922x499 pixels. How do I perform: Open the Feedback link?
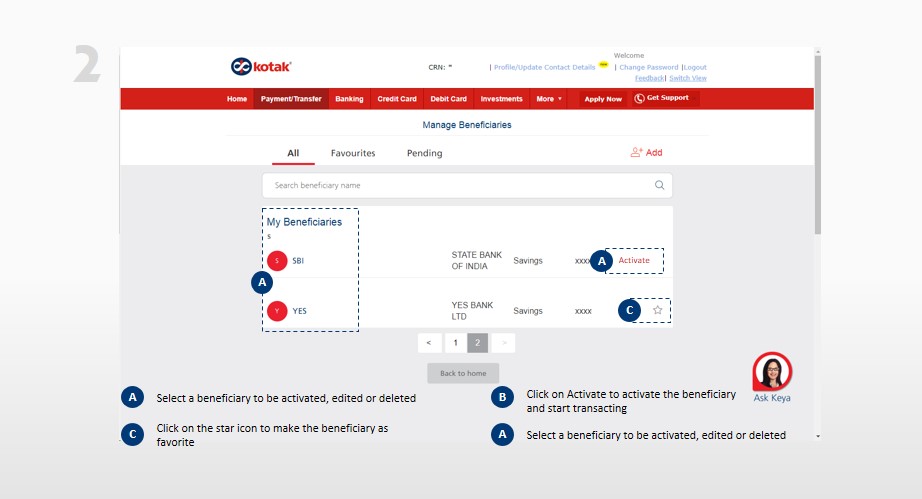pyautogui.click(x=649, y=78)
